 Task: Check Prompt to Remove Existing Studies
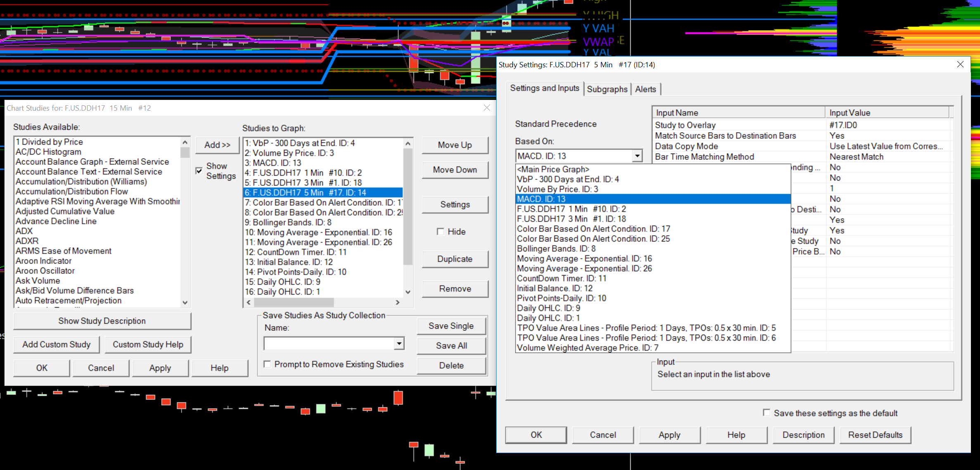click(267, 364)
